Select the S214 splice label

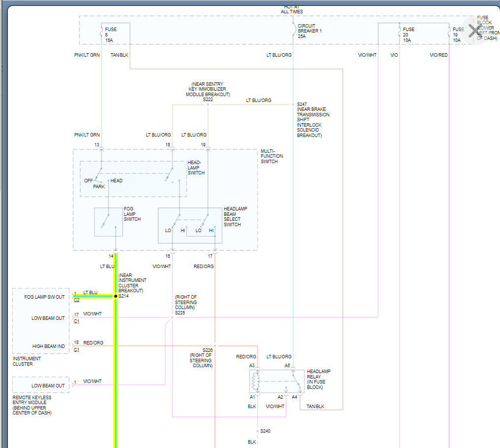[x=124, y=296]
